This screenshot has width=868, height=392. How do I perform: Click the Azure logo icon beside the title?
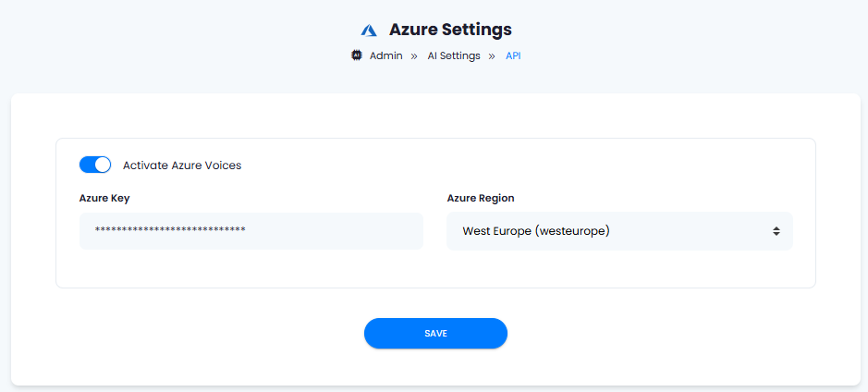pyautogui.click(x=369, y=31)
